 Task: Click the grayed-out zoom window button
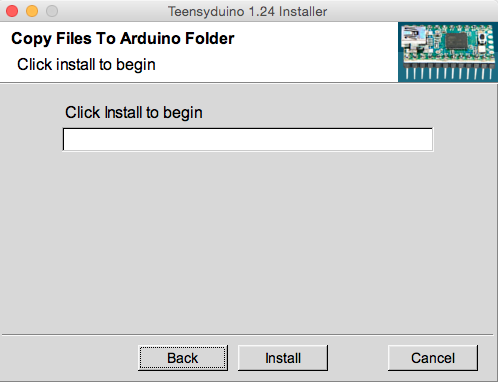[52, 11]
